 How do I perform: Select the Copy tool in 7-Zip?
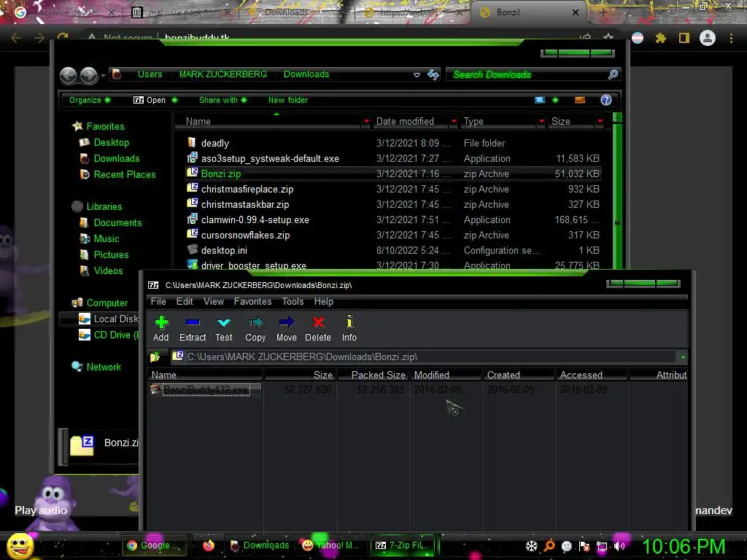point(255,329)
